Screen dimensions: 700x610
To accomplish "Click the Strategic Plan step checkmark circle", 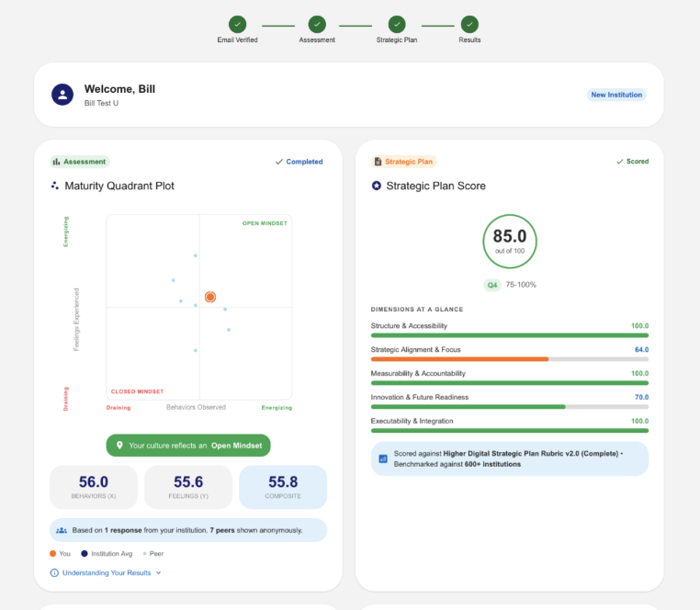I will [397, 24].
